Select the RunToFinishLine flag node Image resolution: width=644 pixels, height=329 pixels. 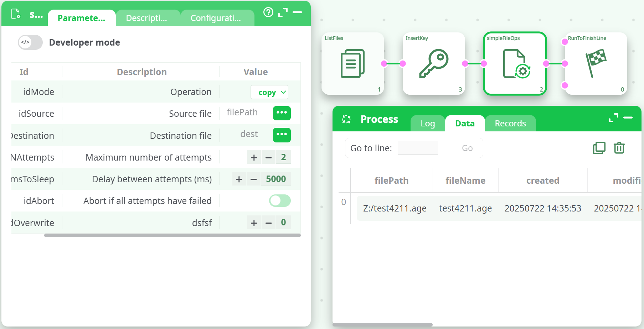[x=596, y=63]
